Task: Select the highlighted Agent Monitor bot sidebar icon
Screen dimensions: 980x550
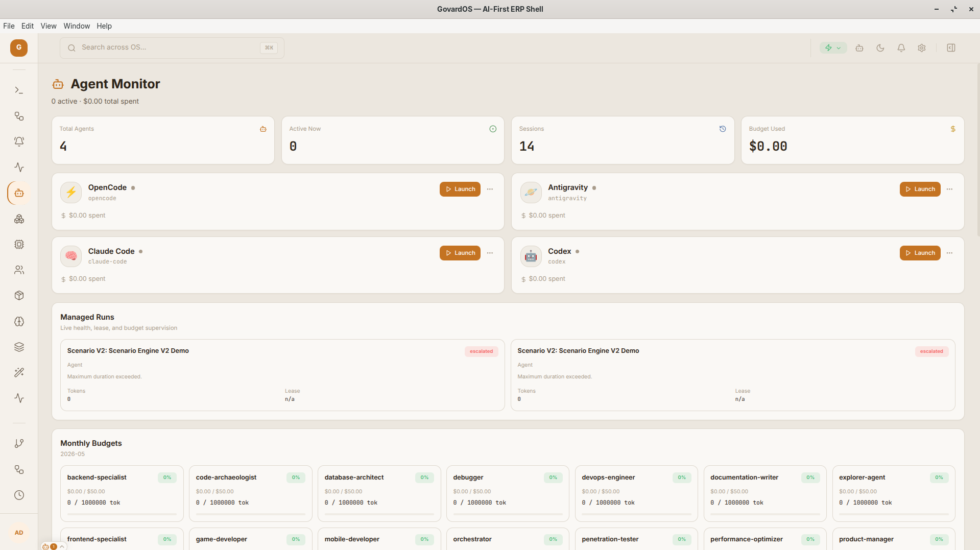Action: (19, 193)
